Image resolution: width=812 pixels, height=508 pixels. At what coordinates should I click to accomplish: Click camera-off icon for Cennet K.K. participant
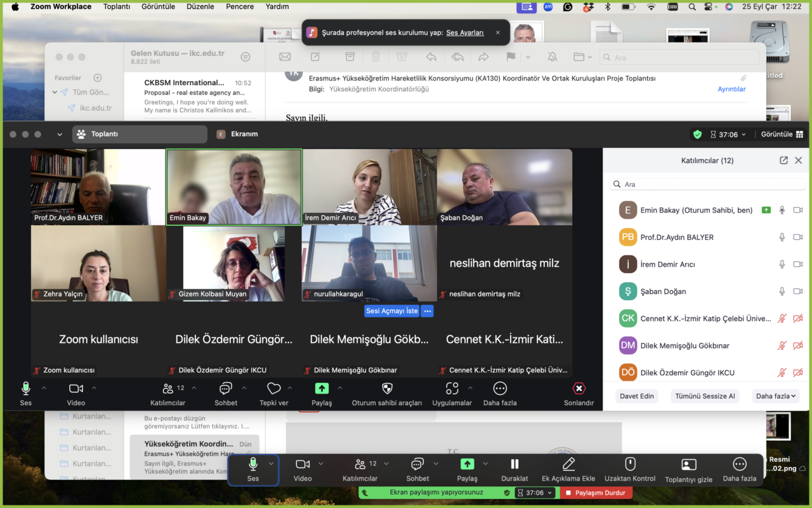coord(798,319)
